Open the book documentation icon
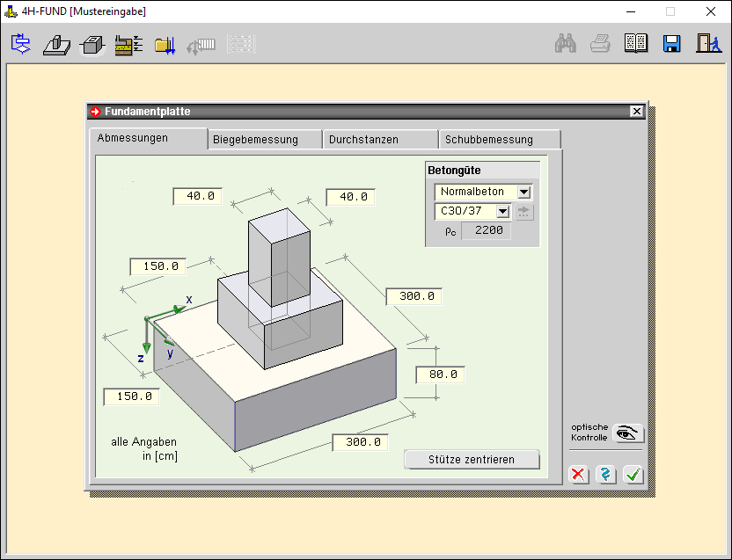Viewport: 732px width, 560px height. [636, 44]
